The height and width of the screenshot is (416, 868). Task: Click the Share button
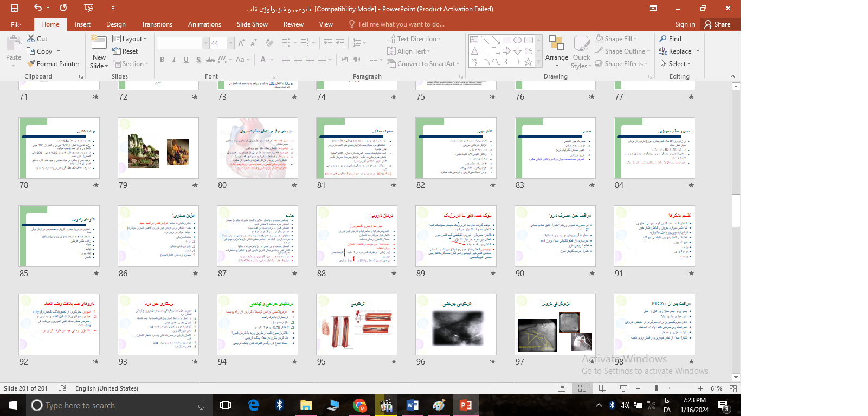coord(717,24)
